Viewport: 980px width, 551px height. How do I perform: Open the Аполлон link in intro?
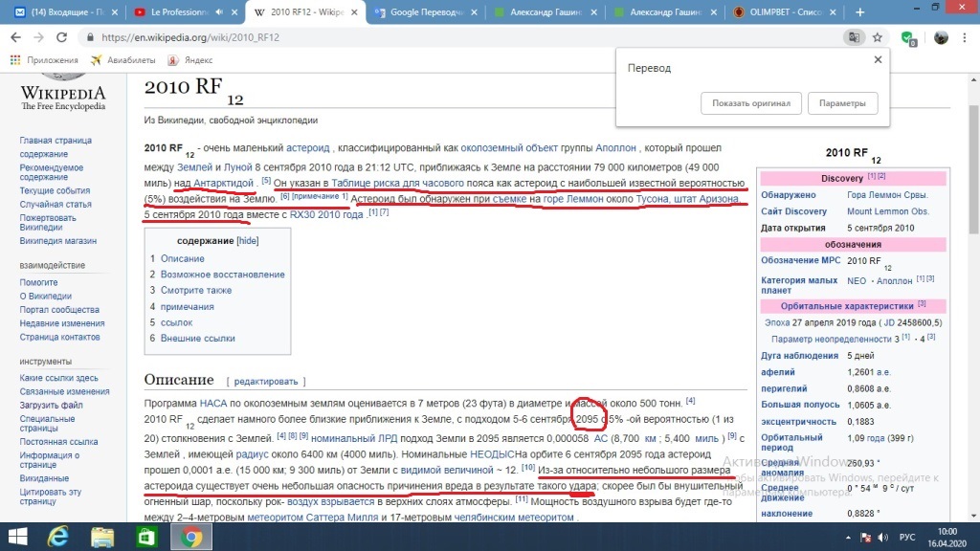pyautogui.click(x=615, y=148)
